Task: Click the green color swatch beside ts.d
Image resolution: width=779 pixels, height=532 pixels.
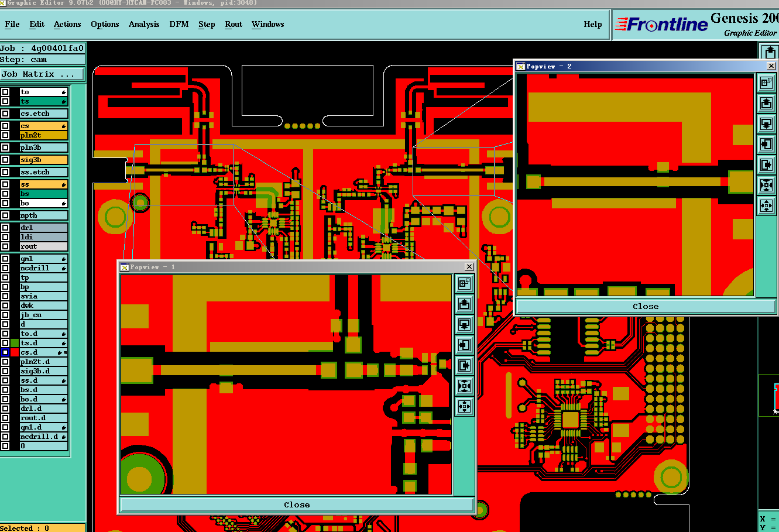Action: (15, 343)
